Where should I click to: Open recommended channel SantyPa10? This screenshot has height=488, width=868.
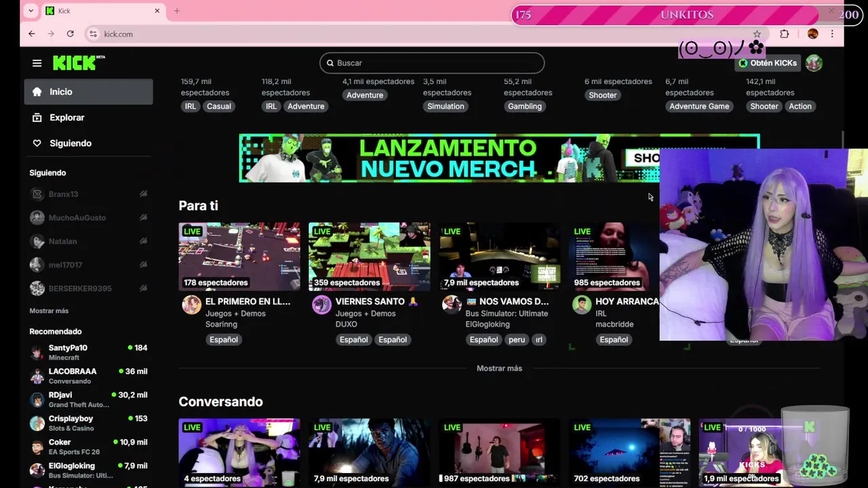point(88,352)
